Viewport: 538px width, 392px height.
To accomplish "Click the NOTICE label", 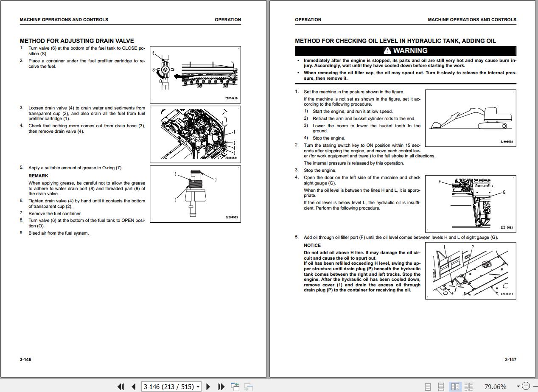I will click(x=312, y=245).
